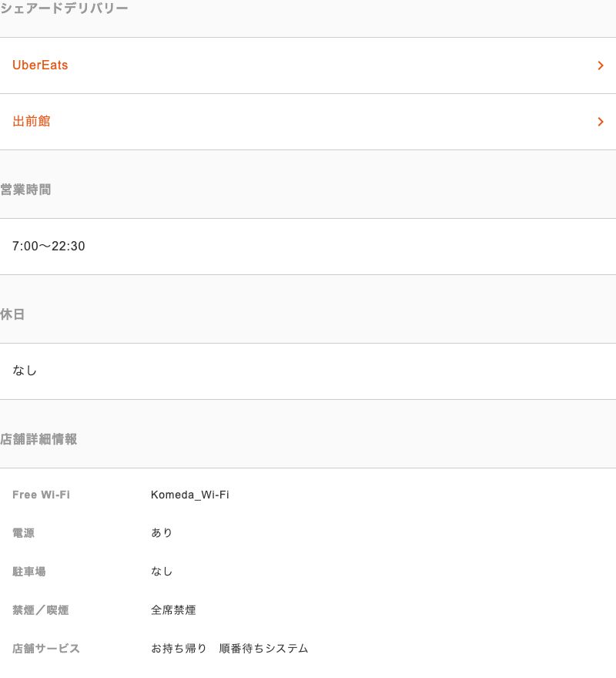Click the chevron arrow in the UberEats row
The image size is (616, 678).
tap(601, 65)
